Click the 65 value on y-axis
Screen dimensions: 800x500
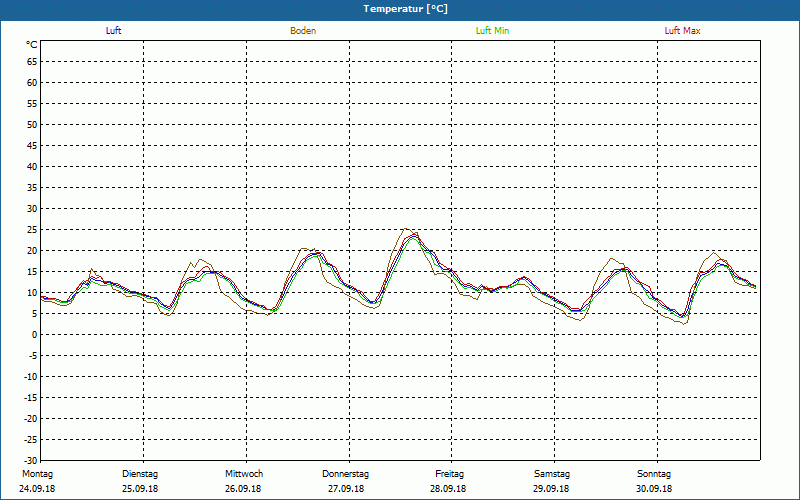tap(32, 62)
